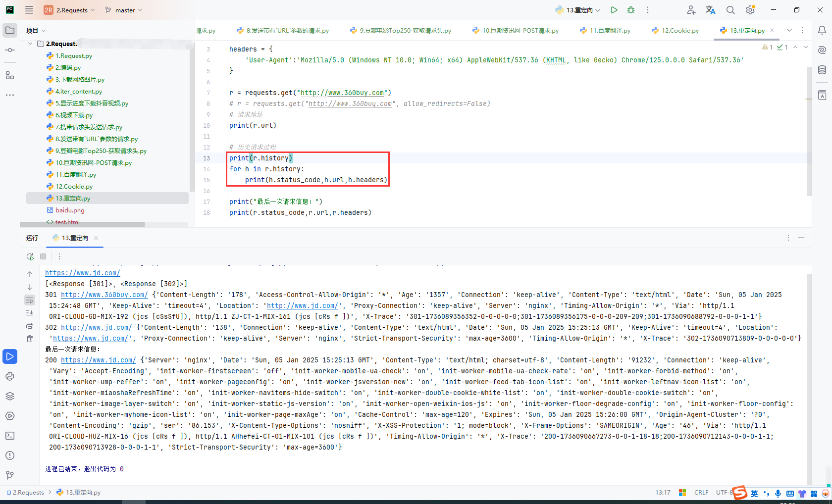Image resolution: width=832 pixels, height=504 pixels.
Task: Open the 2.Requests project dropdown
Action: tap(69, 10)
